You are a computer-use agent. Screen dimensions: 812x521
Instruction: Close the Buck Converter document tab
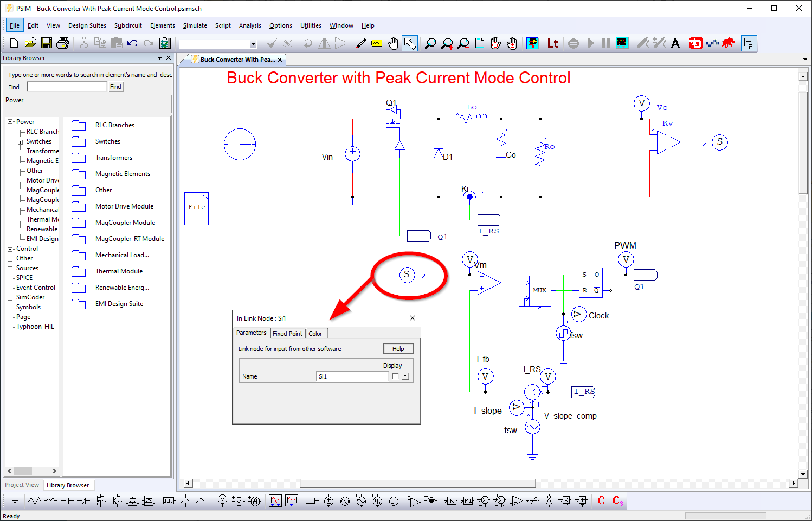coord(280,60)
